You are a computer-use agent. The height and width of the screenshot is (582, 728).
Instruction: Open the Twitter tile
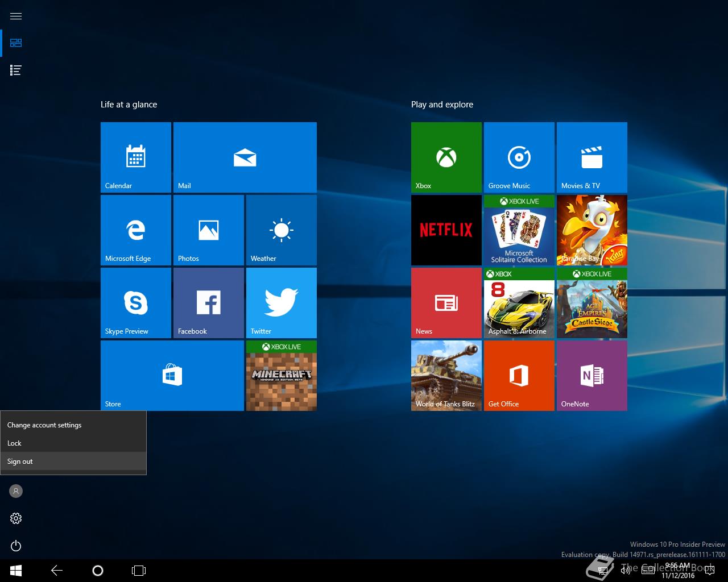(x=282, y=303)
